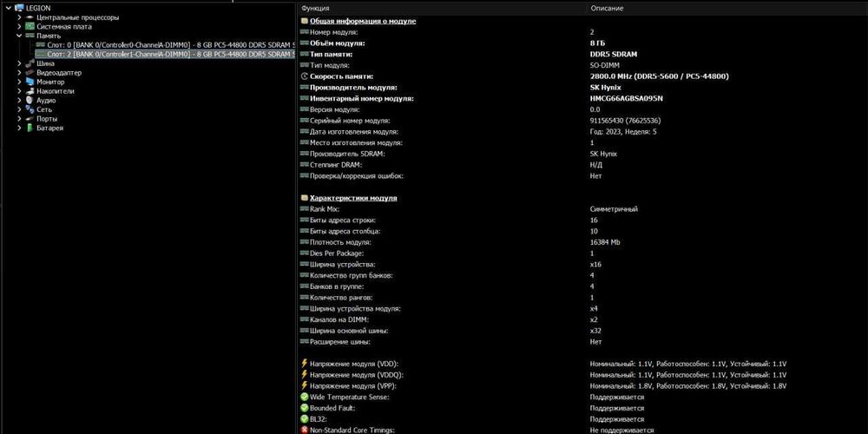Expand the Шина tree node

[x=19, y=63]
